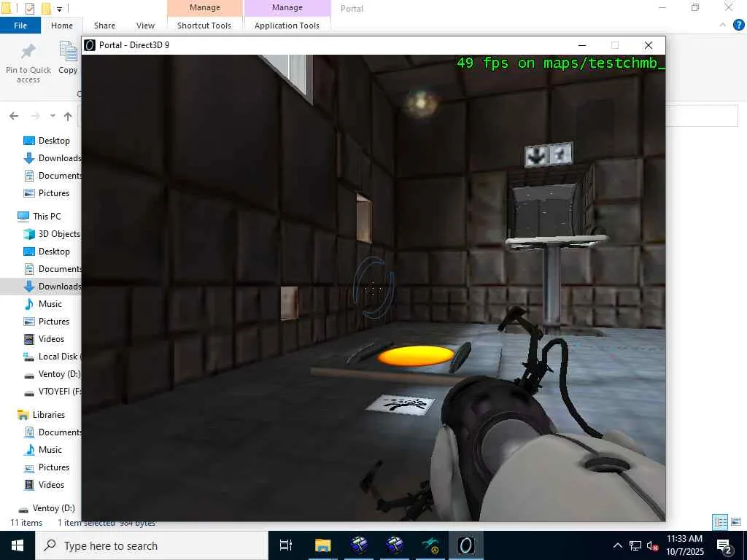Open the View ribbon tab

click(145, 26)
